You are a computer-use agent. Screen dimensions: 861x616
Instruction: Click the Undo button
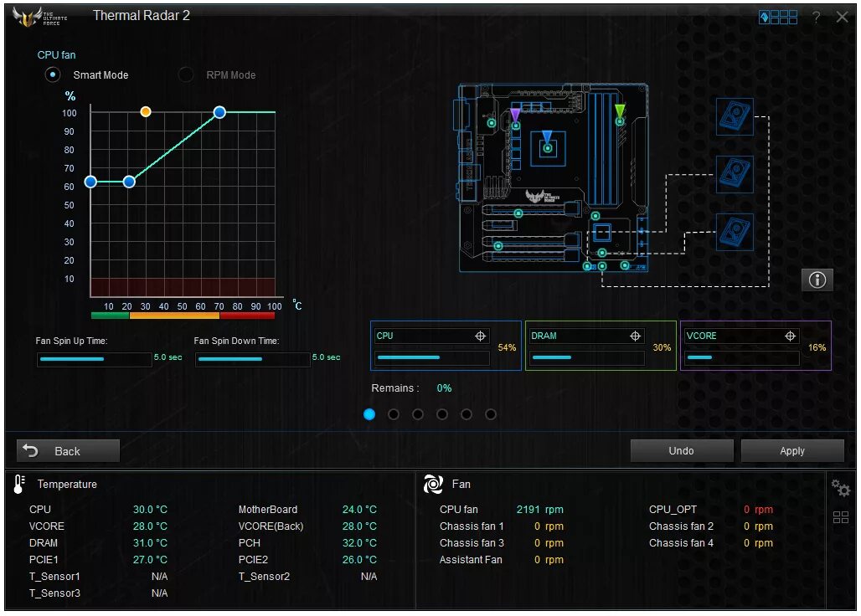pyautogui.click(x=682, y=451)
